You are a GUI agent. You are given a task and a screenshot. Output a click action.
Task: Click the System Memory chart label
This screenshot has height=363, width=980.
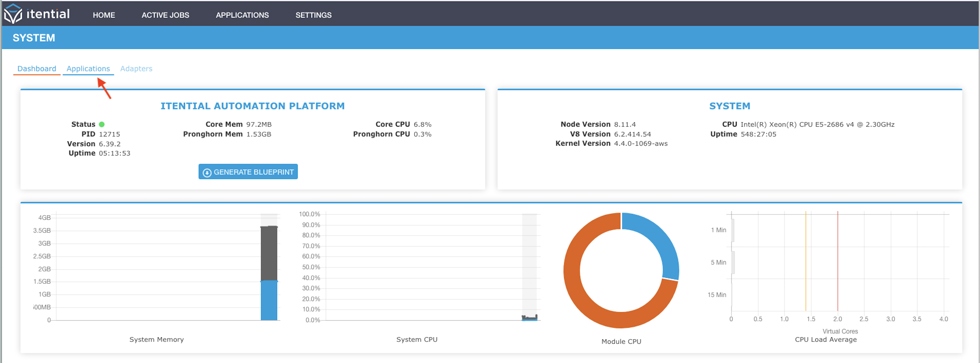pyautogui.click(x=156, y=340)
